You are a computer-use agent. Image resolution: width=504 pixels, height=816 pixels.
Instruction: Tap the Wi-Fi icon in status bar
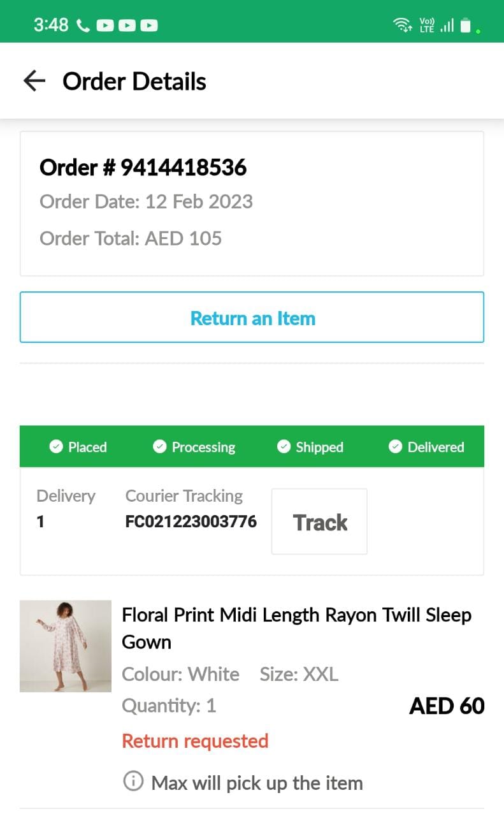tap(402, 25)
